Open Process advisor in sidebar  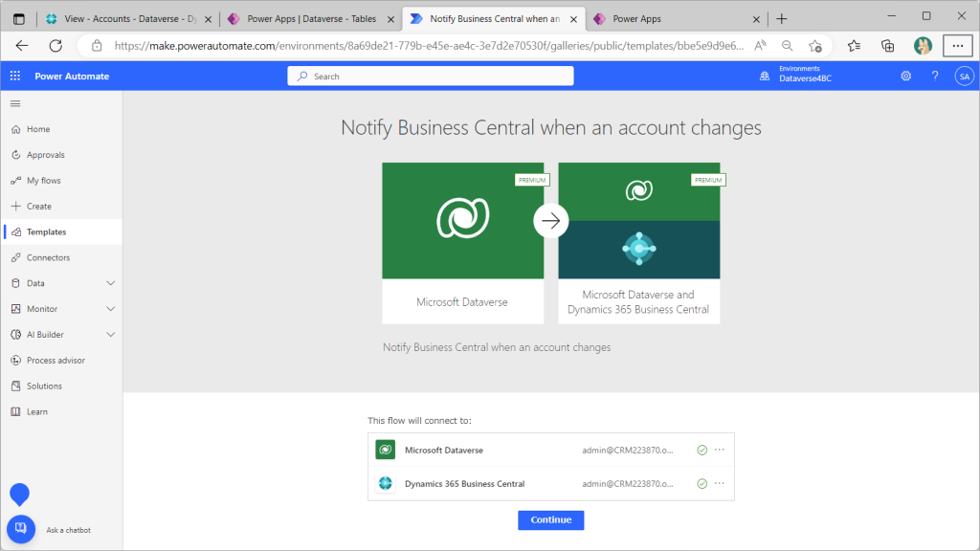(x=61, y=361)
